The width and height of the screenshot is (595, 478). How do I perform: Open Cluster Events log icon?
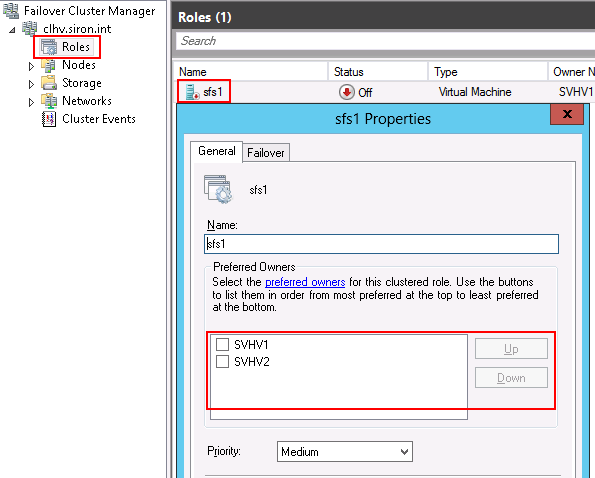(x=49, y=119)
